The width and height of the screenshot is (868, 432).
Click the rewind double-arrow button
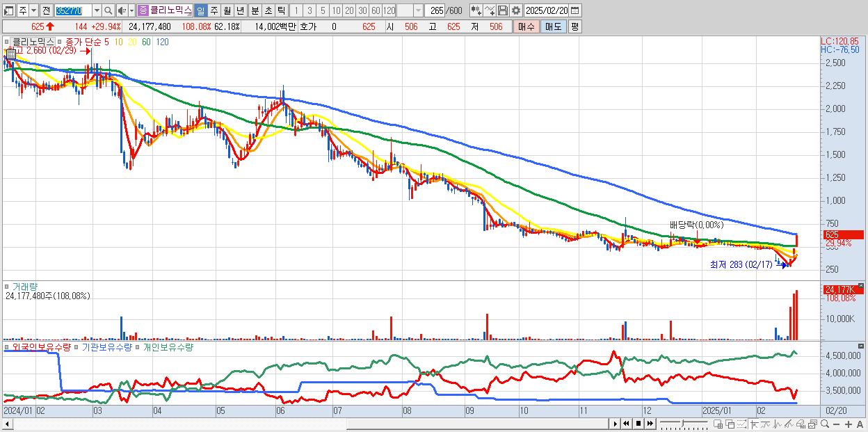626,424
